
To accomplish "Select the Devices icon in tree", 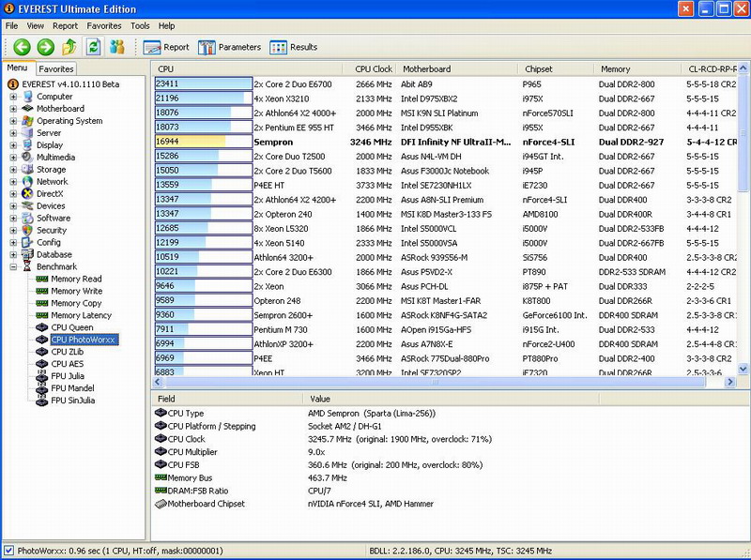I will click(x=28, y=205).
